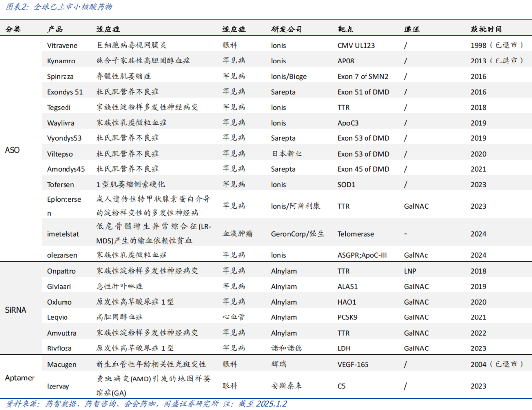The width and height of the screenshot is (532, 410).
Task: Click product name Rivfloza
Action: pos(60,348)
